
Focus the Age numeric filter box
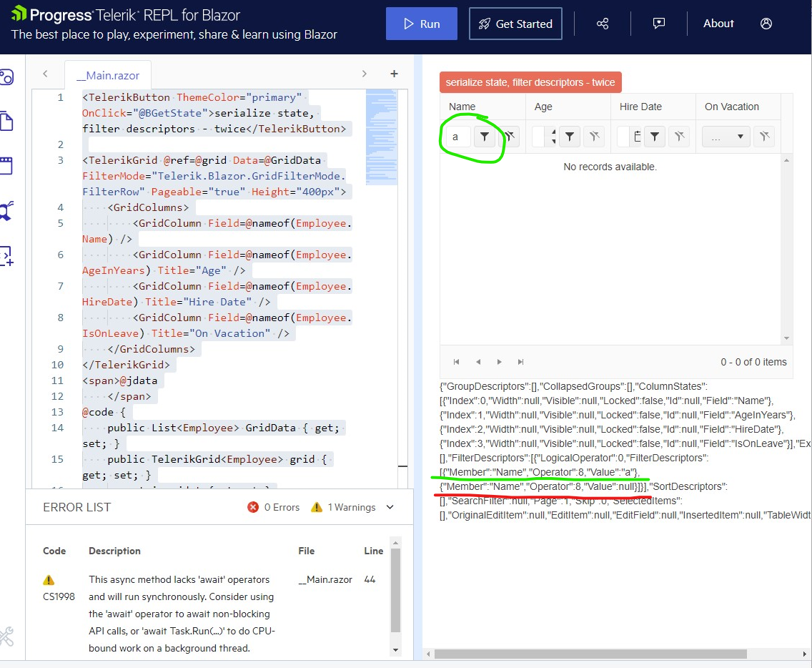pos(538,137)
